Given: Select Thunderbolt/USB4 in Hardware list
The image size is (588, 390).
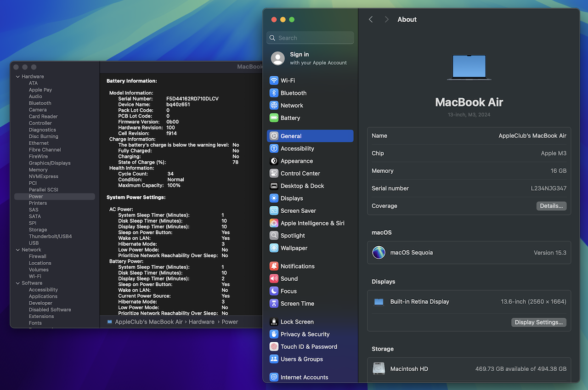Looking at the screenshot, I should 51,237.
